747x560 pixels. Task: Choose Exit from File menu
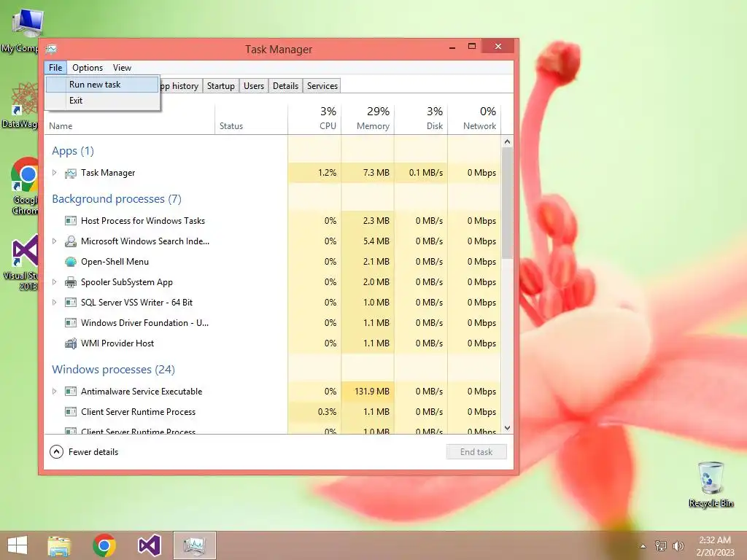coord(102,101)
